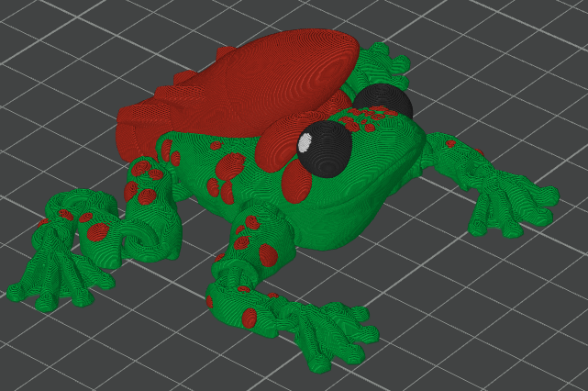Select the frog's farther black eye

383,99
